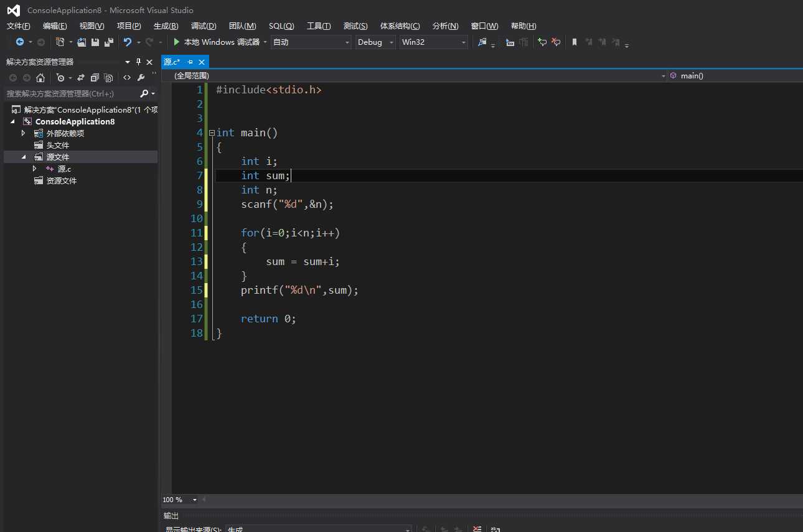803x532 pixels.
Task: Click the Save All toolbar icon
Action: (109, 42)
